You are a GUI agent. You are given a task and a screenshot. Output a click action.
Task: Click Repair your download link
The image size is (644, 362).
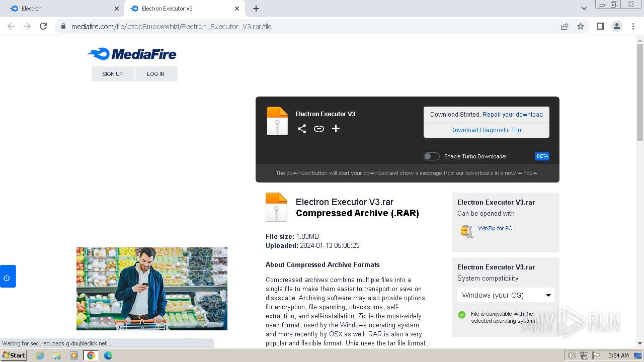[513, 115]
